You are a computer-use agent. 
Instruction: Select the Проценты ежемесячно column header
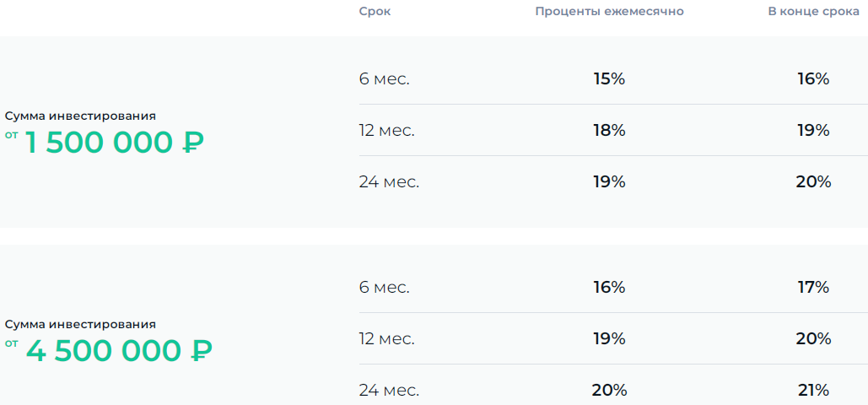click(610, 12)
